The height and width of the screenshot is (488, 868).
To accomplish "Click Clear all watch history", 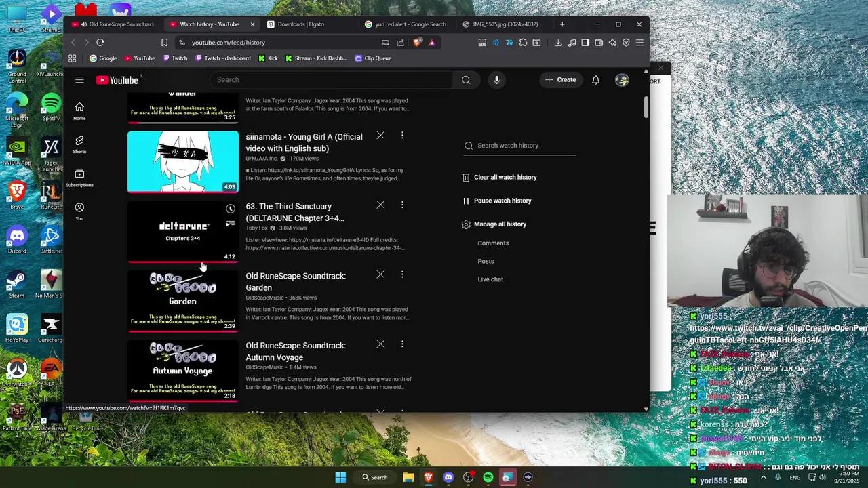I will click(499, 178).
